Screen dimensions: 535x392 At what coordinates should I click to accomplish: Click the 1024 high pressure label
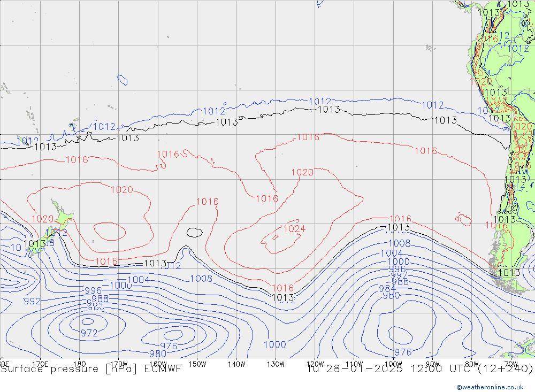pyautogui.click(x=294, y=229)
